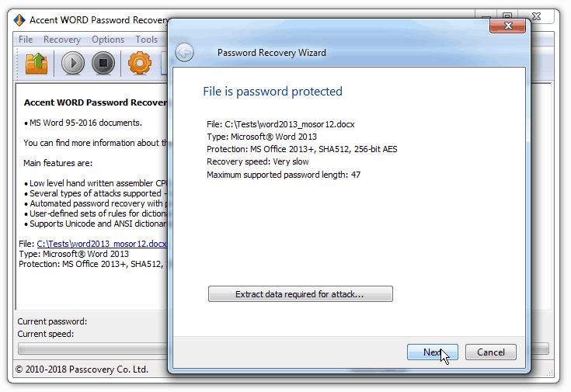
Task: Follow the word2013_mosor12.docx file path link
Action: pos(102,244)
